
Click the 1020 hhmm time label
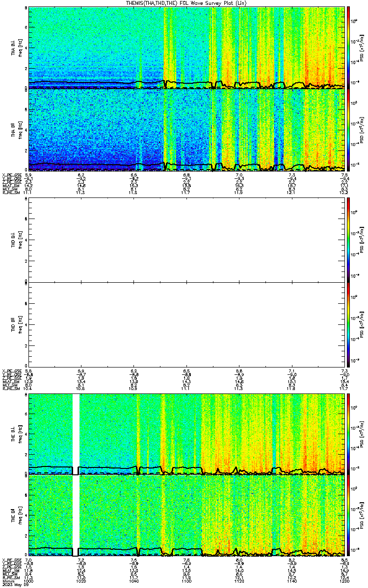tap(81, 580)
